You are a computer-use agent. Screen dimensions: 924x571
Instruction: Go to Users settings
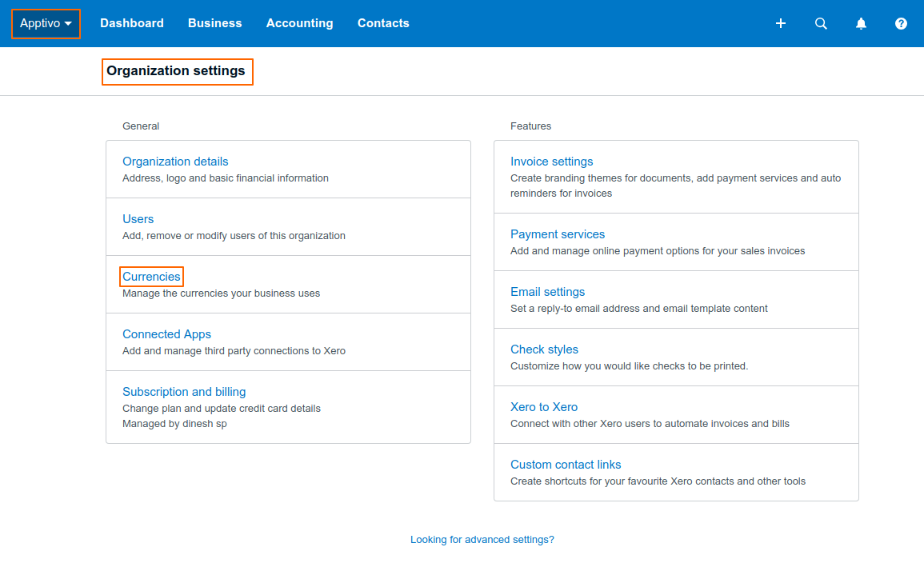tap(138, 219)
